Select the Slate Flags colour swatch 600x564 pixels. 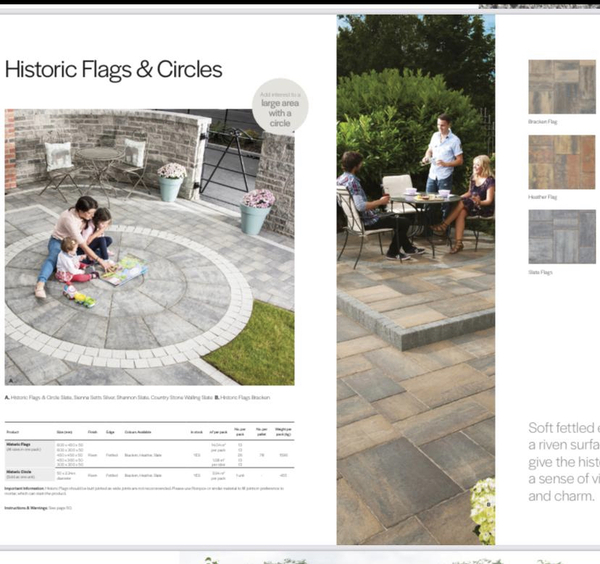click(562, 236)
